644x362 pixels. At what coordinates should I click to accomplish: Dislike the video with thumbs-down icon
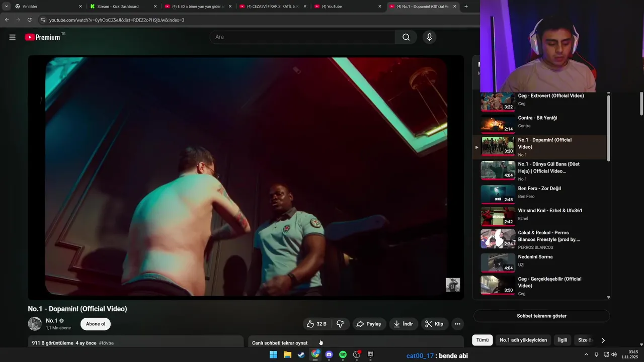point(340,324)
